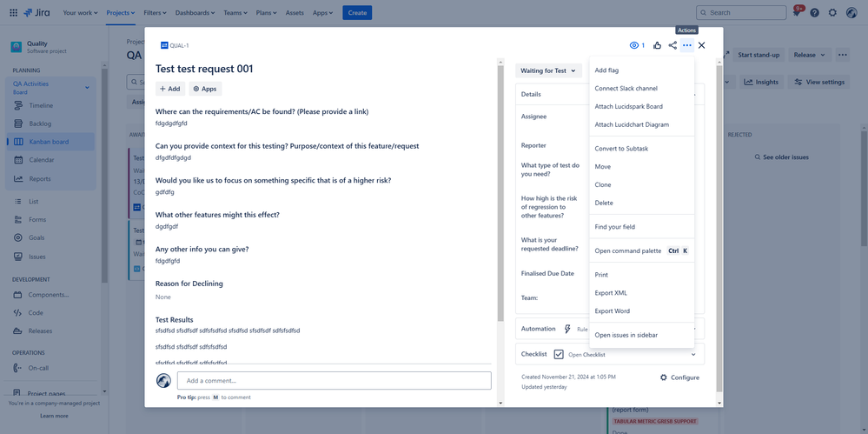This screenshot has height=434, width=868.
Task: Select Convert to Subtask
Action: (641, 149)
